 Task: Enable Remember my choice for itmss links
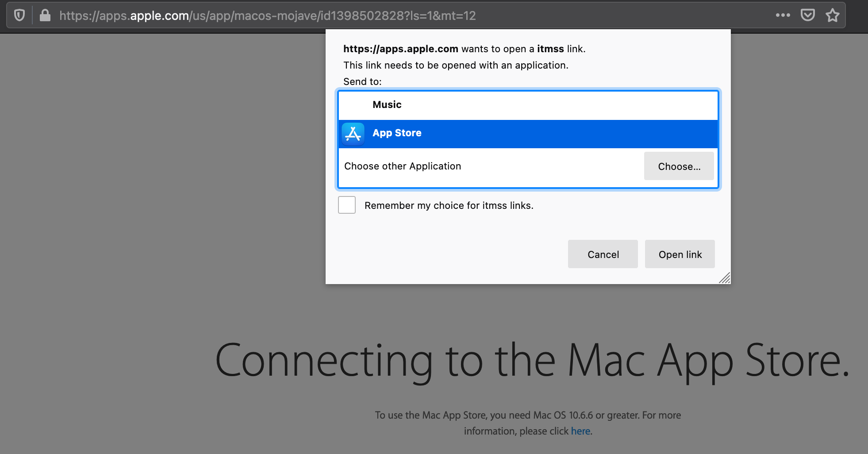point(347,205)
